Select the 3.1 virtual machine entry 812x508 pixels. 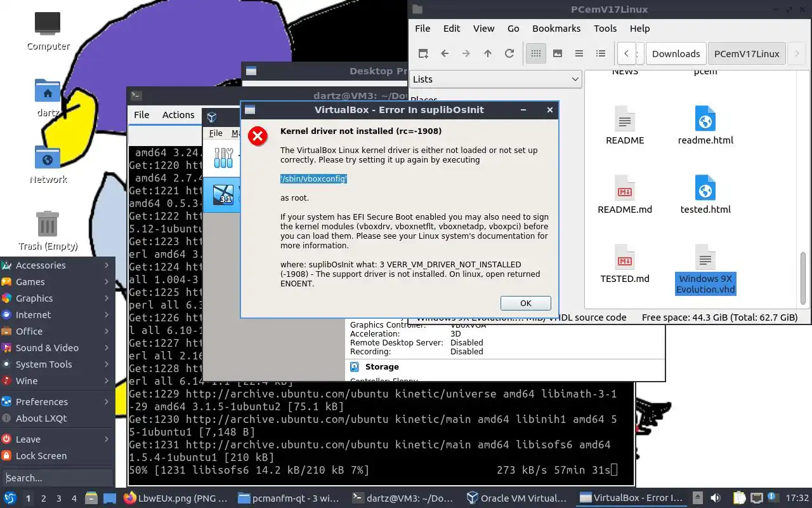click(223, 194)
